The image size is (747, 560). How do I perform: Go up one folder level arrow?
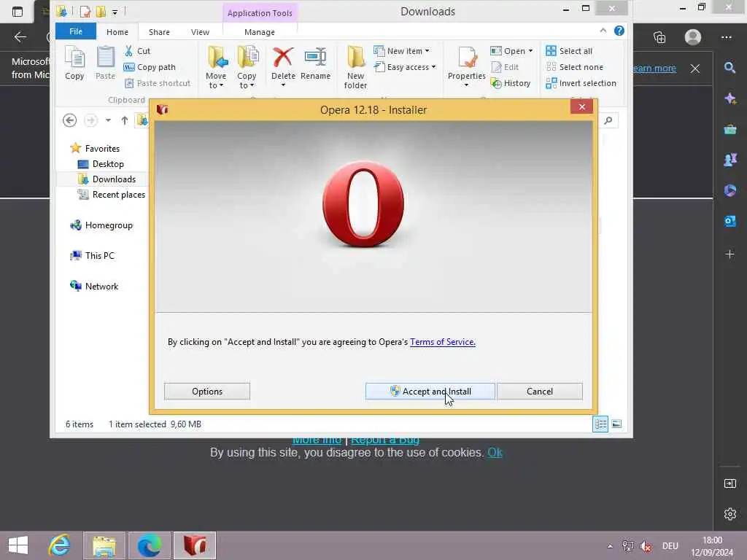124,120
